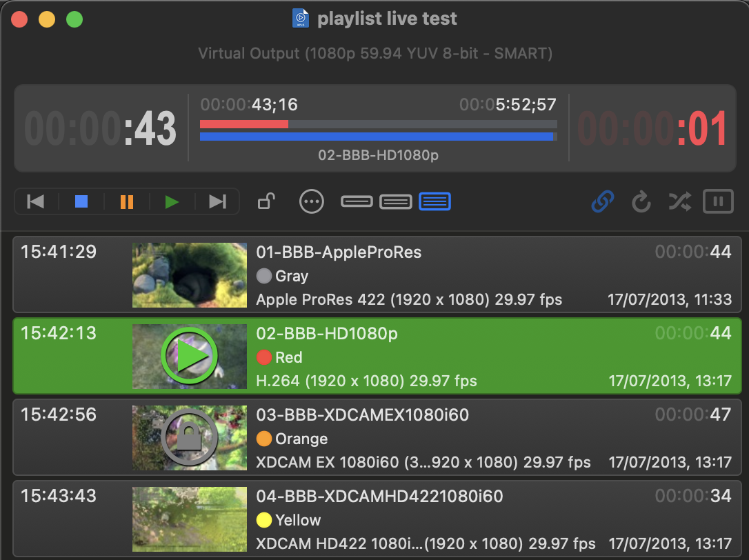Image resolution: width=749 pixels, height=560 pixels.
Task: Click the Gray label text
Action: coord(292,276)
